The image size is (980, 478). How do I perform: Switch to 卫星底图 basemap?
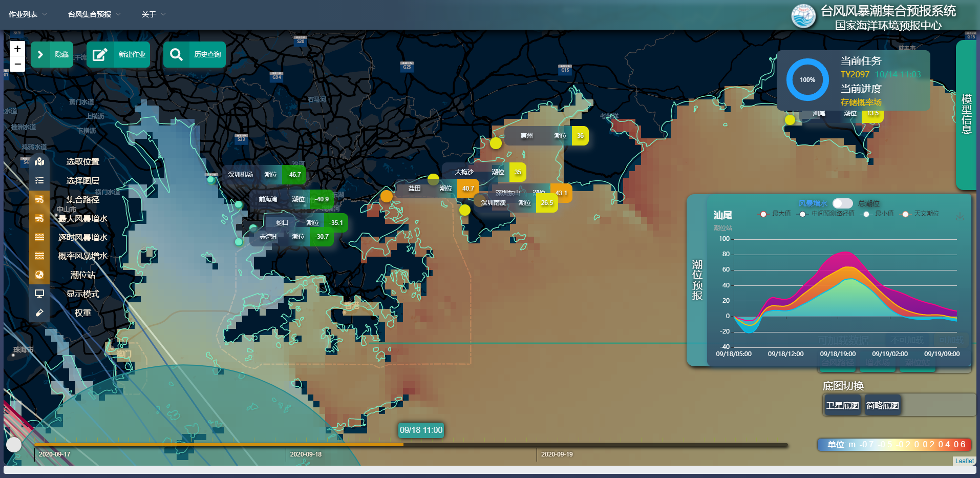pos(843,405)
